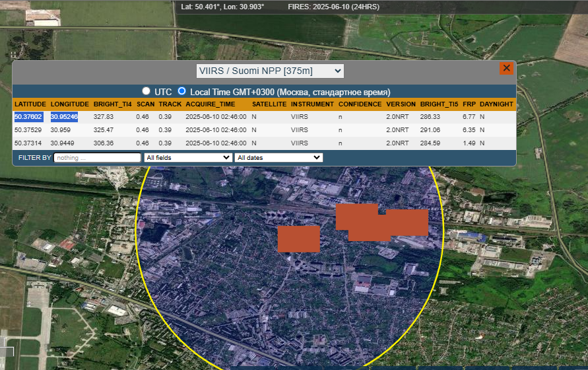Sort by the VERSION column header
This screenshot has width=588, height=370.
click(401, 104)
